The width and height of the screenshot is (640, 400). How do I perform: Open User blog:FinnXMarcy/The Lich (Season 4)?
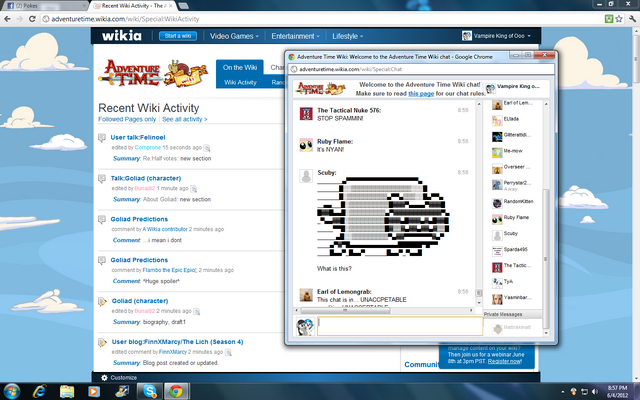click(x=178, y=342)
